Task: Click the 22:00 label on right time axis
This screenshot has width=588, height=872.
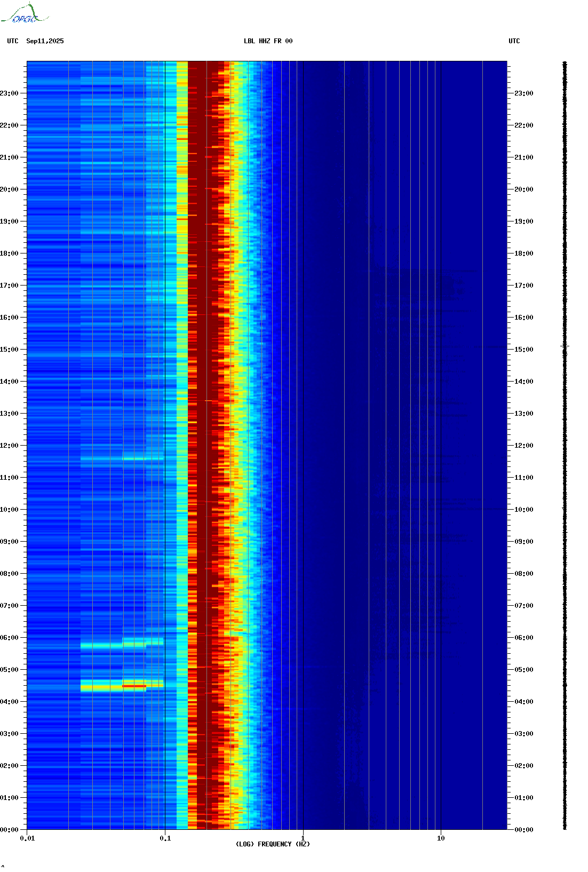Action: (x=524, y=125)
